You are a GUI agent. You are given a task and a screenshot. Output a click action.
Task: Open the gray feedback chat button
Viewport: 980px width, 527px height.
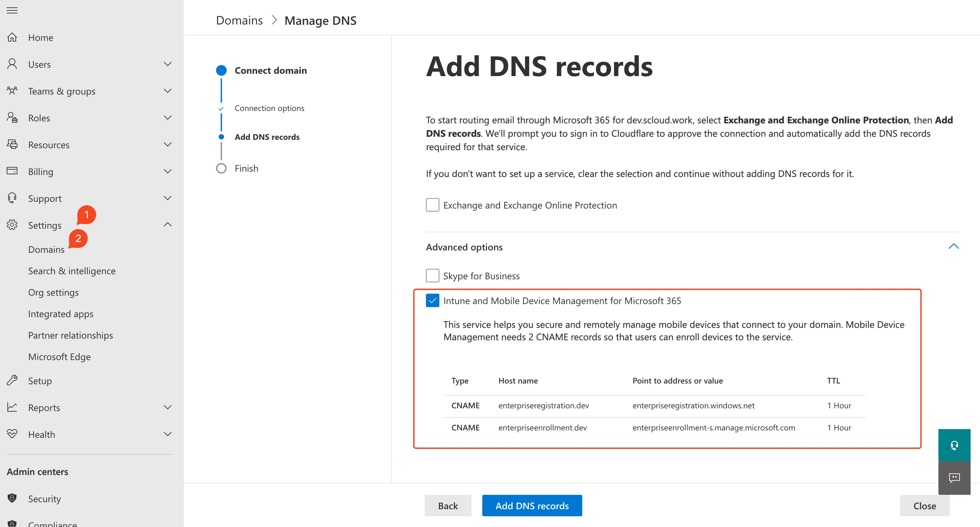pos(954,478)
